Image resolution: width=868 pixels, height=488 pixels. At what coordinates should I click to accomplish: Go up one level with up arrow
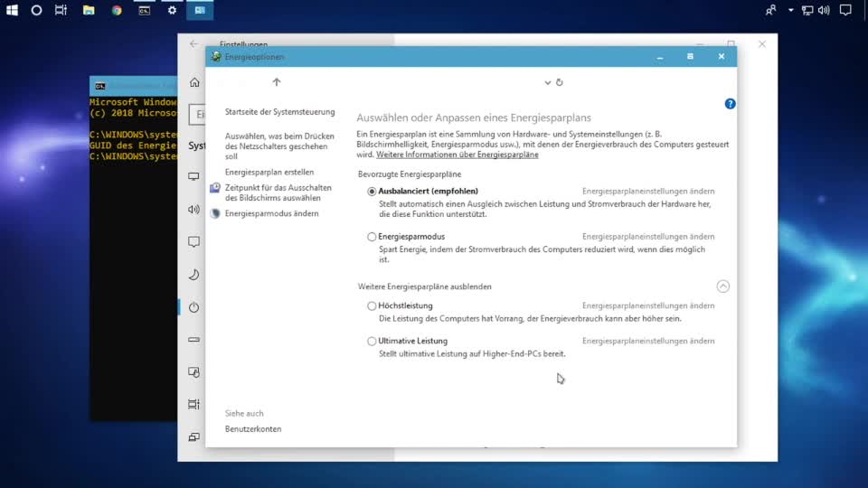(x=277, y=82)
